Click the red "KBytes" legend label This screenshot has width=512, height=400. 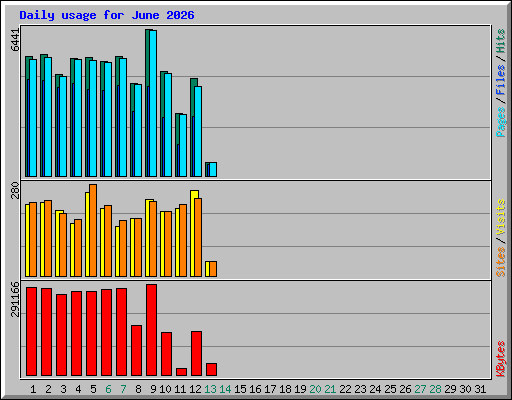coord(501,359)
